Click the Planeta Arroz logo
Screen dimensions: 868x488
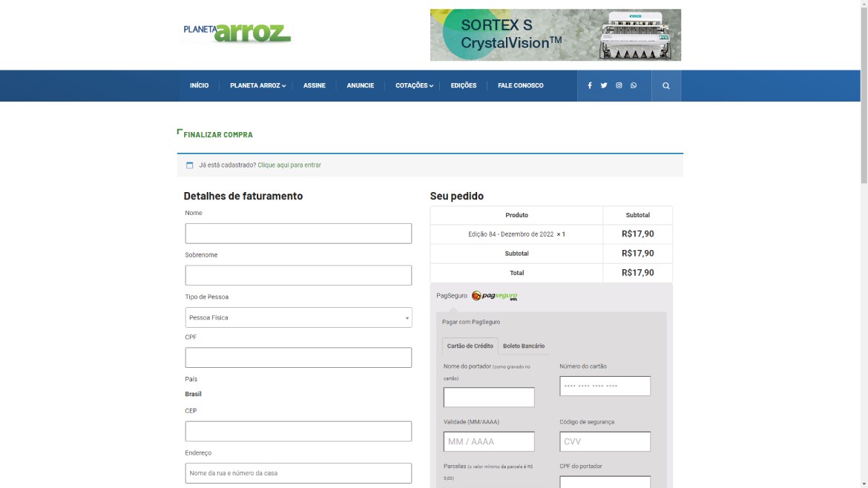(237, 33)
